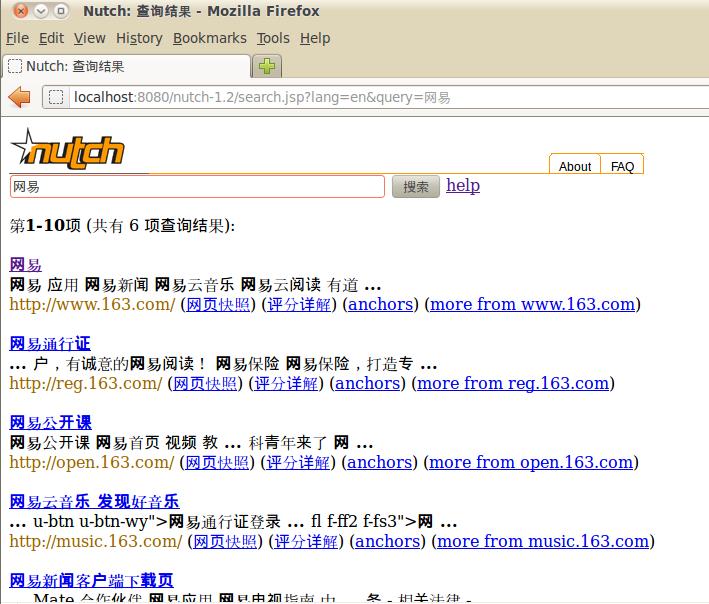Open anchors link for music.163.com
The height and width of the screenshot is (604, 709).
coord(388,541)
